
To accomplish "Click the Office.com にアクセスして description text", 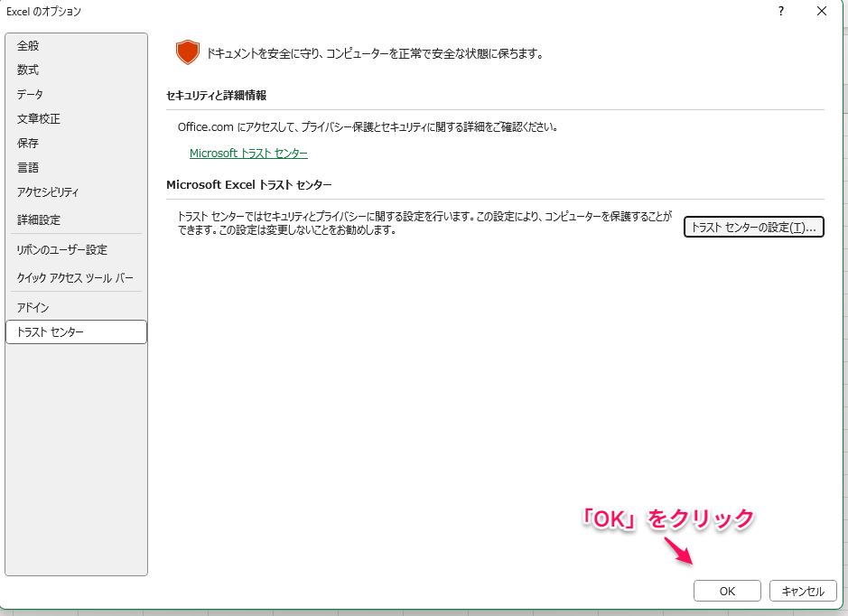I will 368,127.
